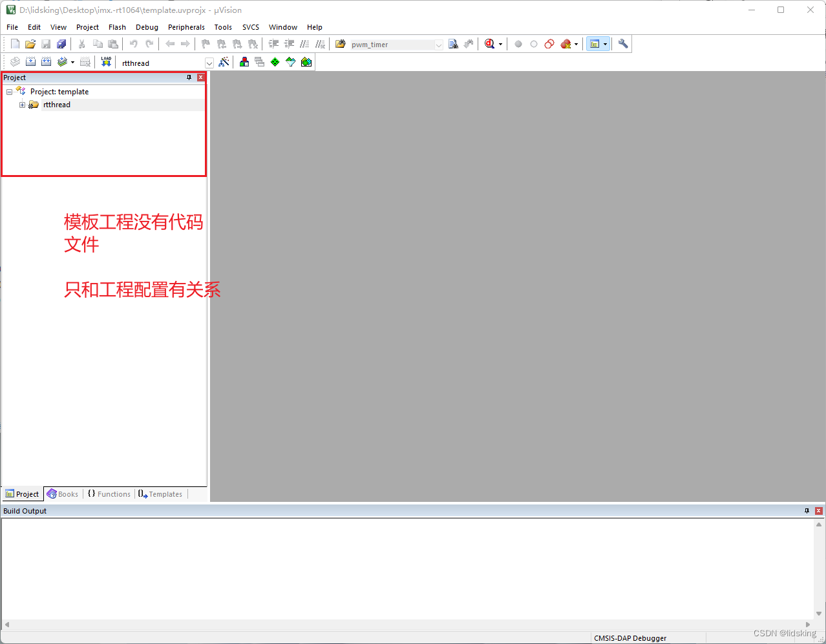826x644 pixels.
Task: Click the Find in Files button
Action: [454, 43]
